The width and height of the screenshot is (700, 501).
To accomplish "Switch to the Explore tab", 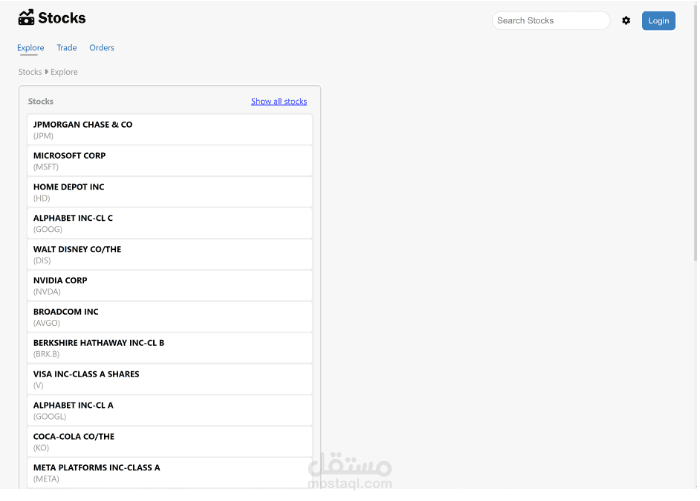I will click(x=31, y=48).
